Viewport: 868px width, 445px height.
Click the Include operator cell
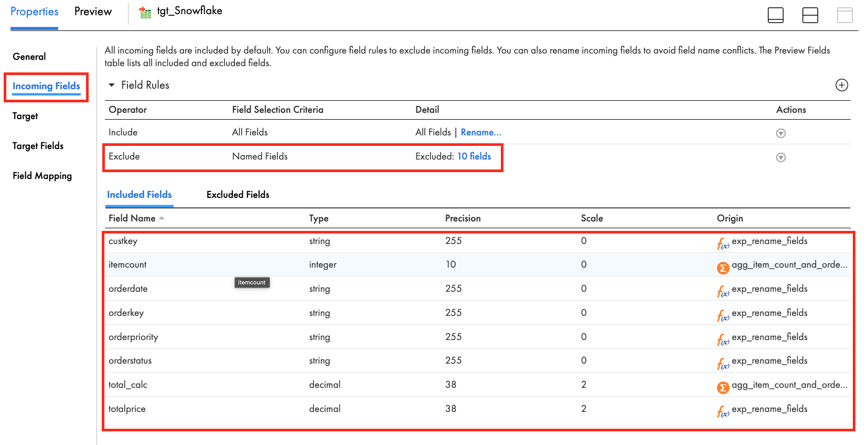[123, 132]
